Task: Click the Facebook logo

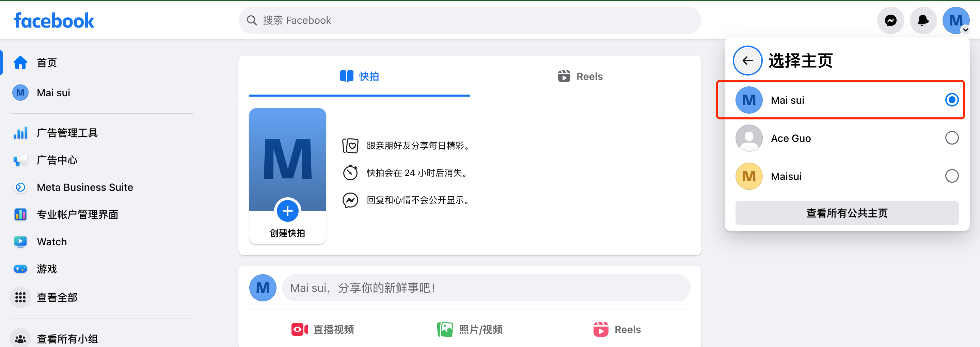Action: tap(54, 20)
